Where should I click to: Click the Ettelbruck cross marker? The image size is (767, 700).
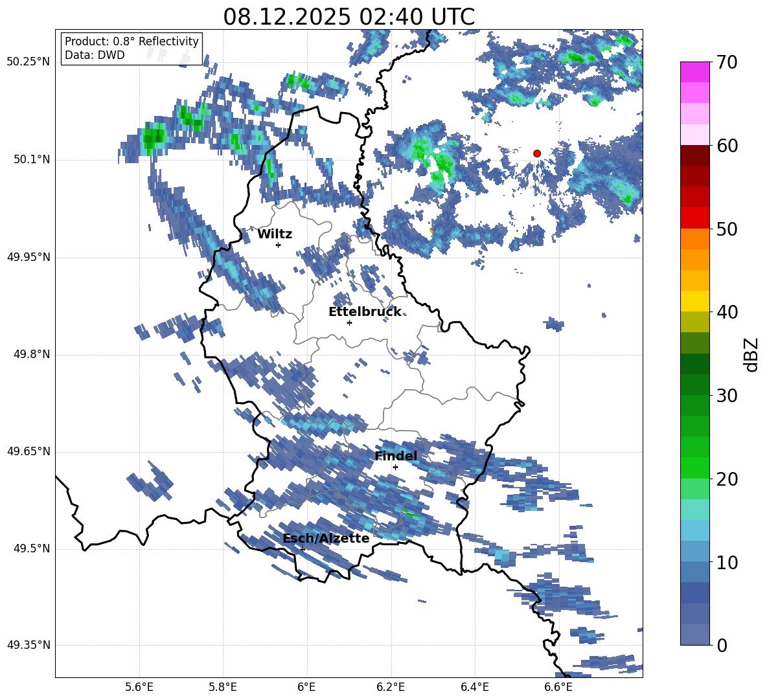point(349,322)
